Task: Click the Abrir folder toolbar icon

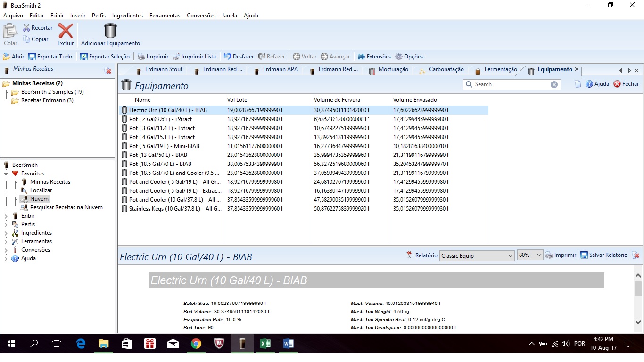Action: tap(7, 57)
